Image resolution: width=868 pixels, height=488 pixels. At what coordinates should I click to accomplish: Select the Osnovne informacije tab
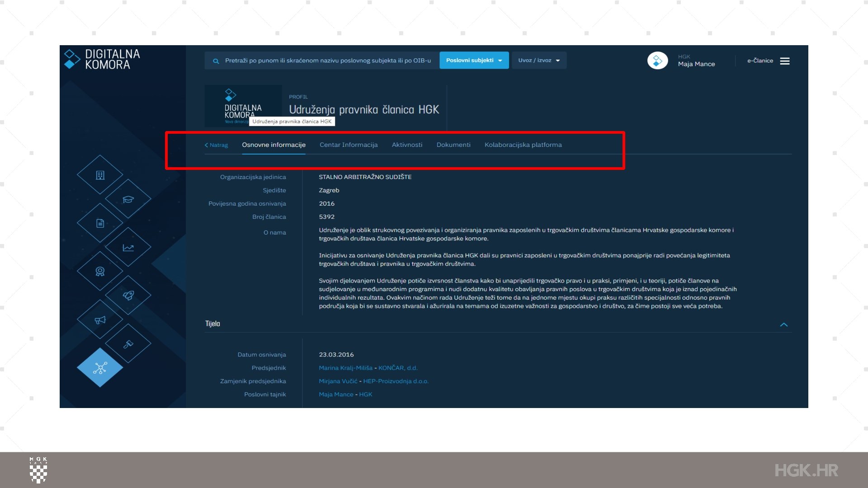click(x=274, y=145)
